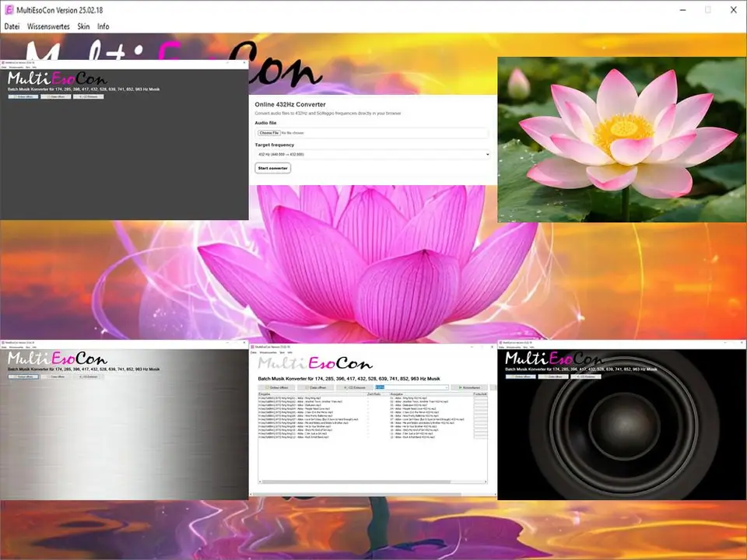
Task: Click the play icon on the Konvertieren button
Action: 461,387
